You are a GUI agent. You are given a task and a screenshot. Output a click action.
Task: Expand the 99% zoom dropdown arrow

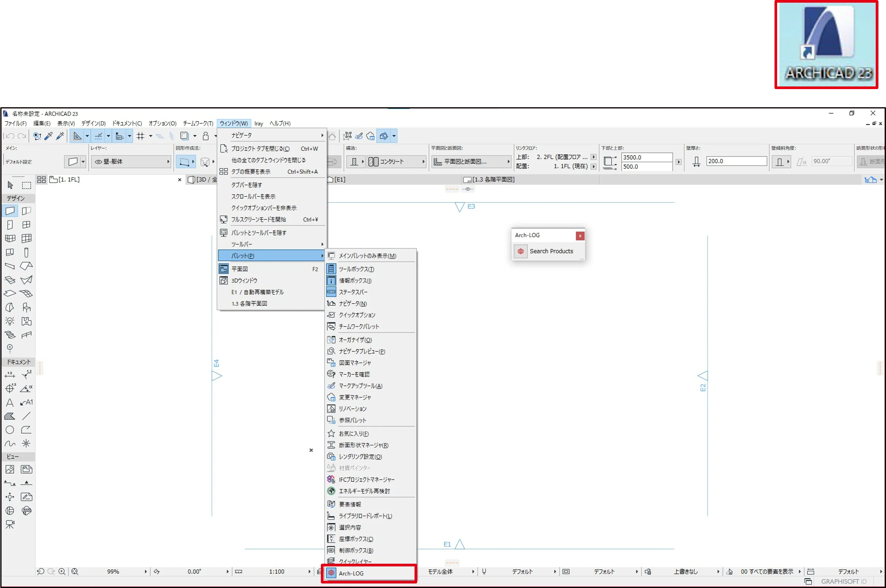point(146,571)
